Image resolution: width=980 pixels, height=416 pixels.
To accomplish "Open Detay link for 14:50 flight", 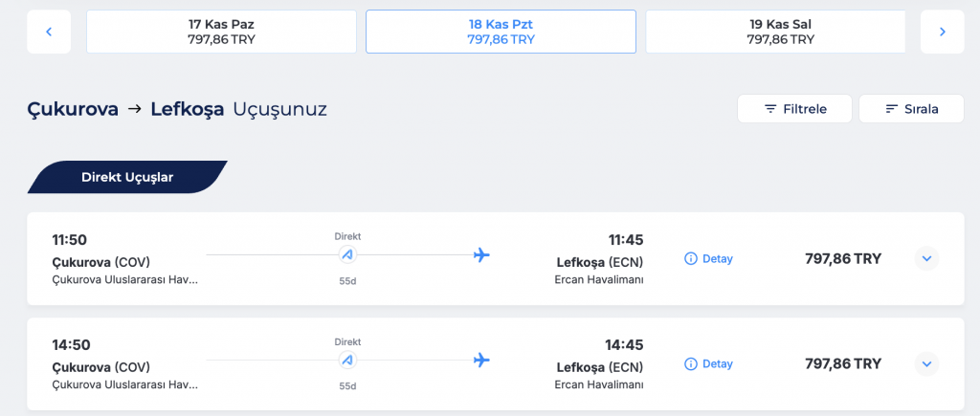I will 718,363.
